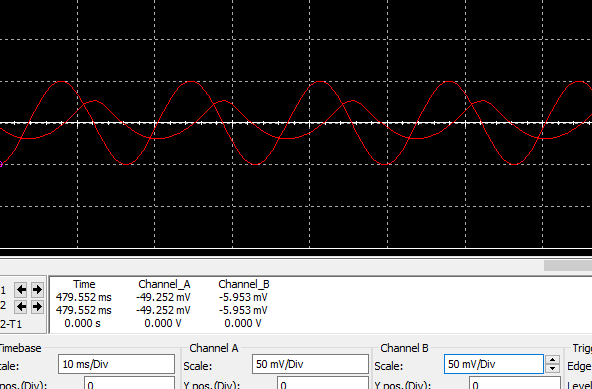Select T2 Channel_B value -5.953 mV
592x389 pixels.
[243, 310]
